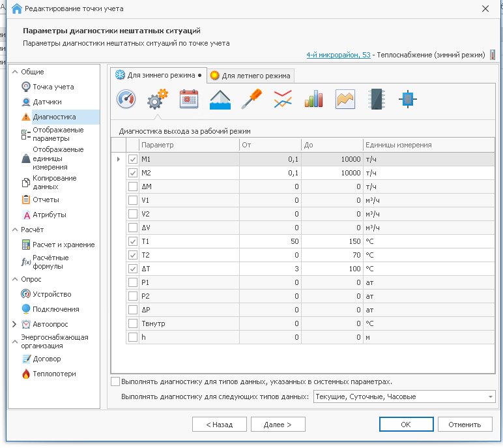Enable the ΔM parameter checkbox
This screenshot has width=503, height=448.
click(133, 187)
